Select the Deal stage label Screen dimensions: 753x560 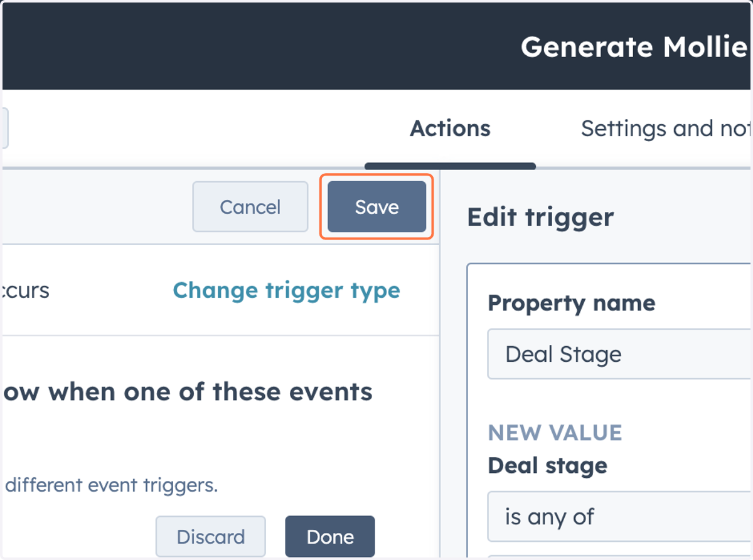(547, 466)
